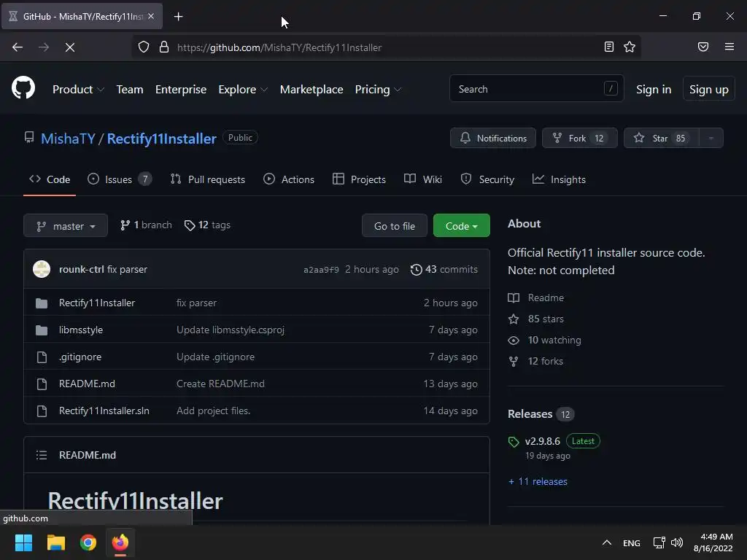Click the padlock site security icon
The image size is (747, 560).
pos(164,47)
